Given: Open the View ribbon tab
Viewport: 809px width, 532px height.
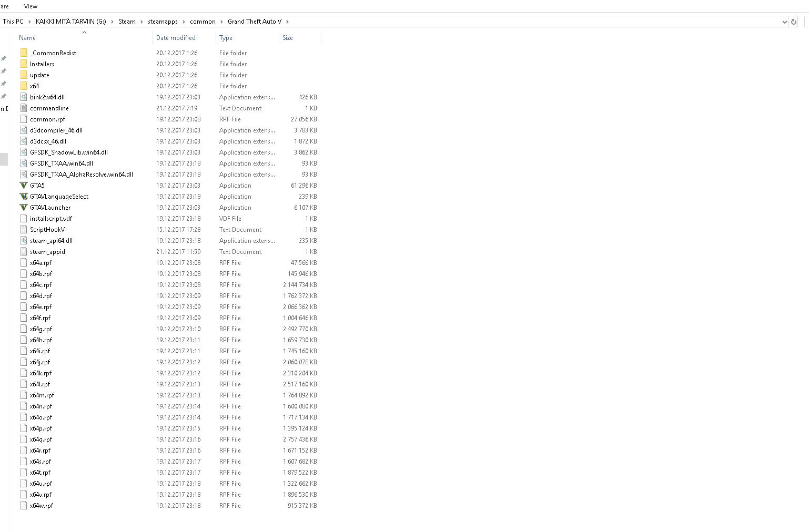Looking at the screenshot, I should [31, 6].
